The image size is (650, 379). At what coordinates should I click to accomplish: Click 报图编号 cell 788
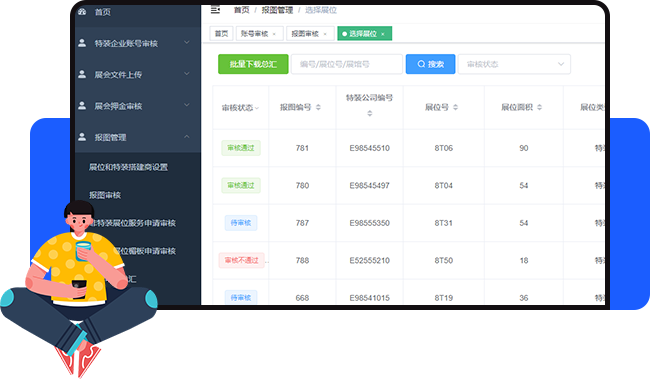click(x=302, y=260)
